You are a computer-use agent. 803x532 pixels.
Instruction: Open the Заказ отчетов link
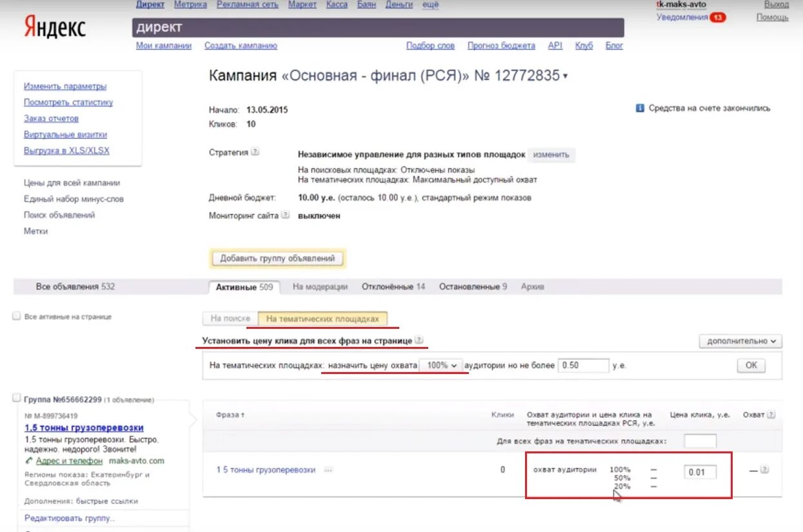tap(51, 119)
